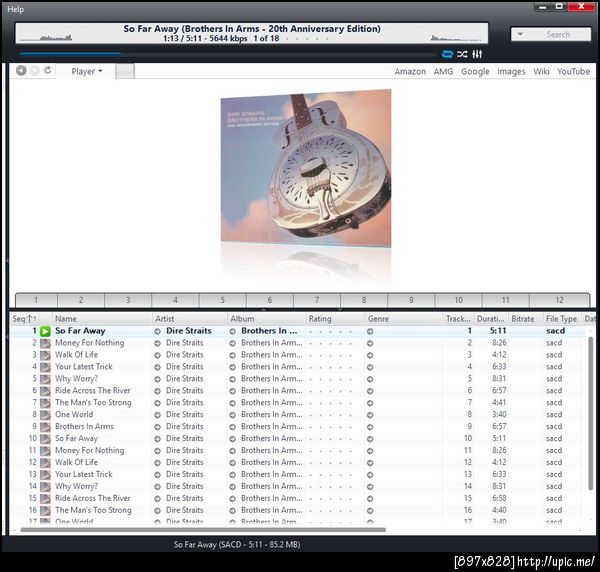
Task: Click artist link icon in So Far Away row 1
Action: click(157, 332)
